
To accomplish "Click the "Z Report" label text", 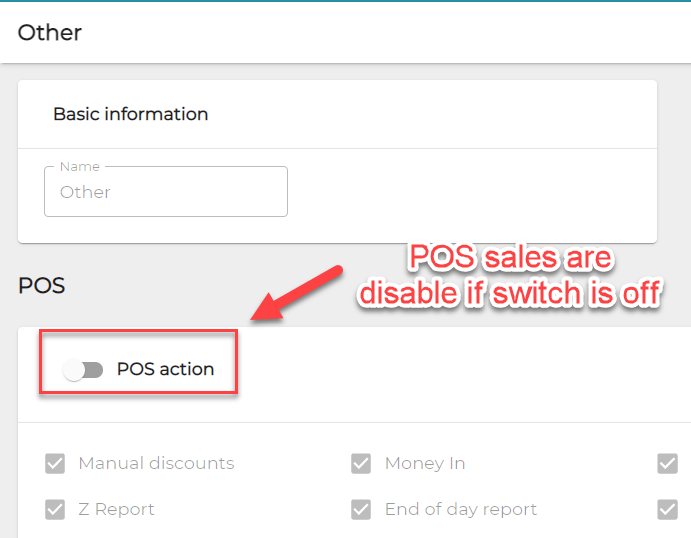I will point(116,510).
